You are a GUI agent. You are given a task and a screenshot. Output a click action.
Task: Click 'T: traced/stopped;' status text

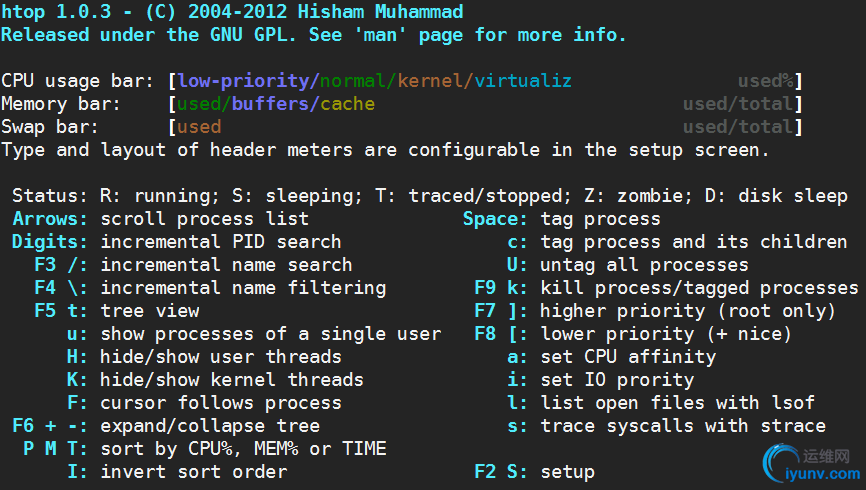point(474,196)
